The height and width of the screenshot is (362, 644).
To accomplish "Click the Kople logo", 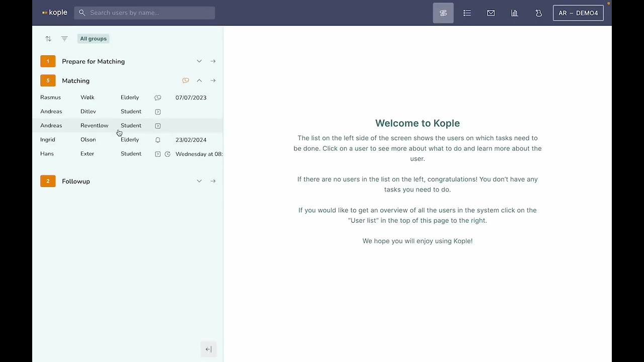I will (x=54, y=13).
